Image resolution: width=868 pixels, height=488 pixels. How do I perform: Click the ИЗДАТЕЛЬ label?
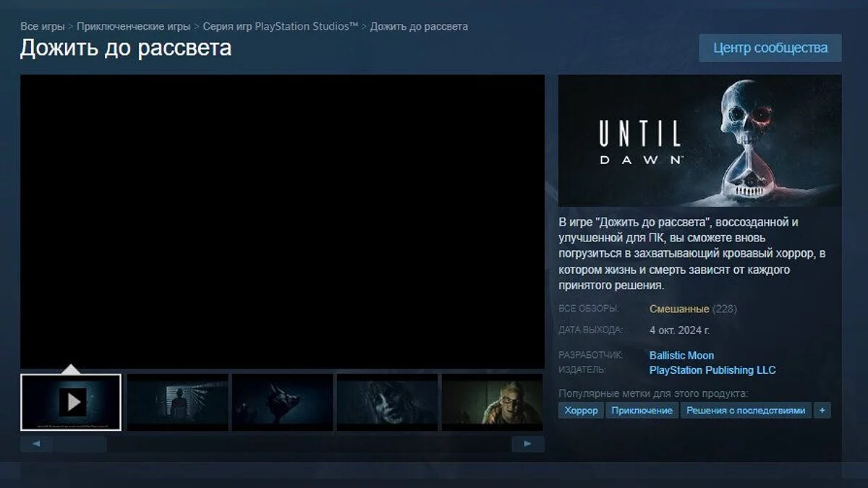click(582, 369)
